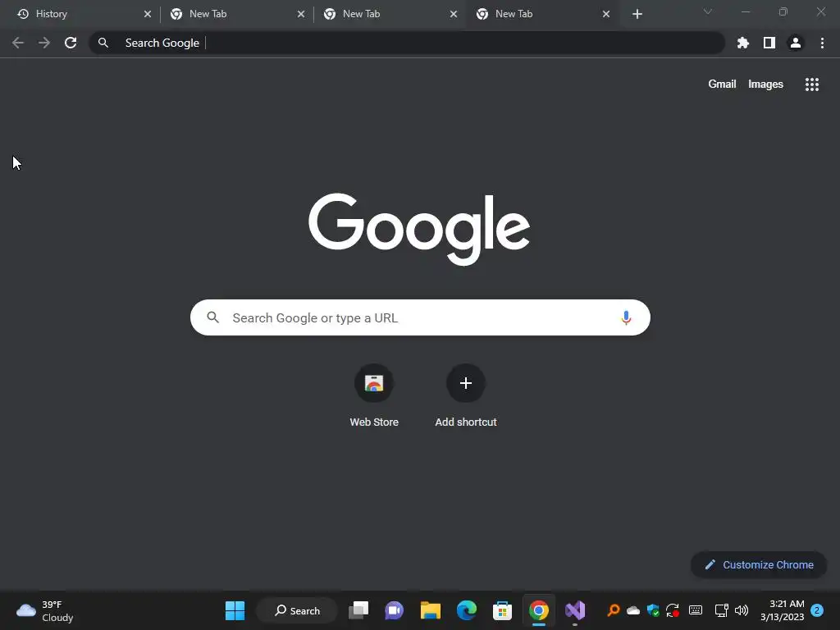The image size is (840, 630).
Task: Close the New Tab next to History
Action: [300, 14]
